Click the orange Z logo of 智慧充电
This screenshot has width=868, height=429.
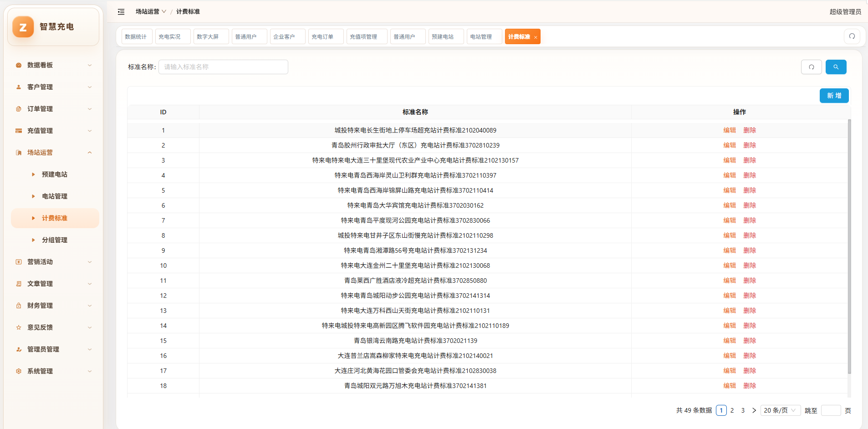pyautogui.click(x=23, y=27)
